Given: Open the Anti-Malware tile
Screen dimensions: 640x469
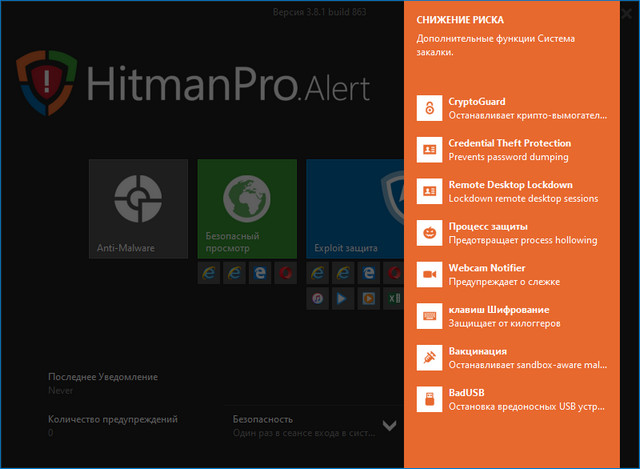Looking at the screenshot, I should 138,209.
